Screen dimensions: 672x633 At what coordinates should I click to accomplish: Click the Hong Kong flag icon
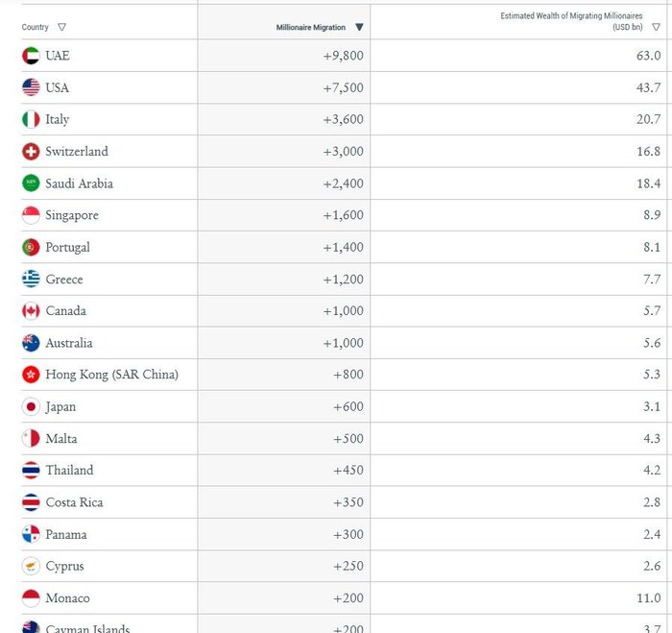pos(31,375)
